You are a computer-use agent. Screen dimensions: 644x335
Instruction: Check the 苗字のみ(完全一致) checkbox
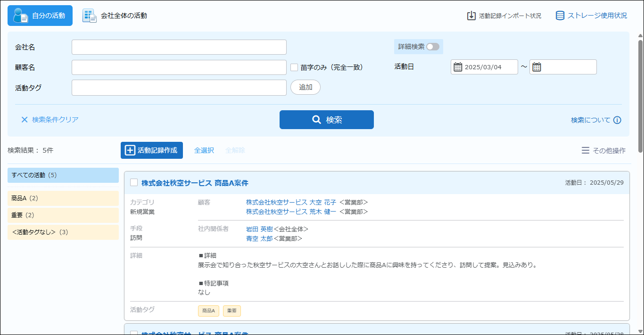click(294, 67)
